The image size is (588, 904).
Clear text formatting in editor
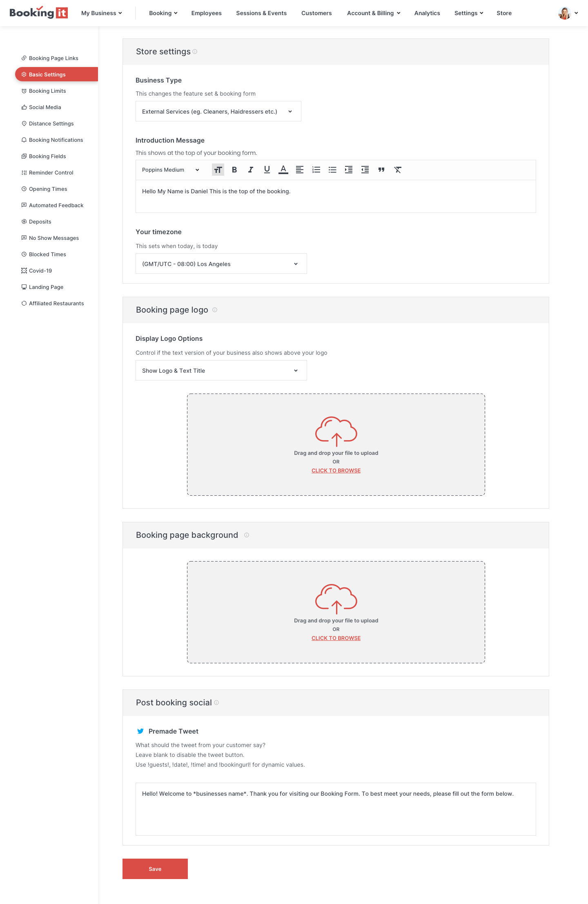[398, 170]
